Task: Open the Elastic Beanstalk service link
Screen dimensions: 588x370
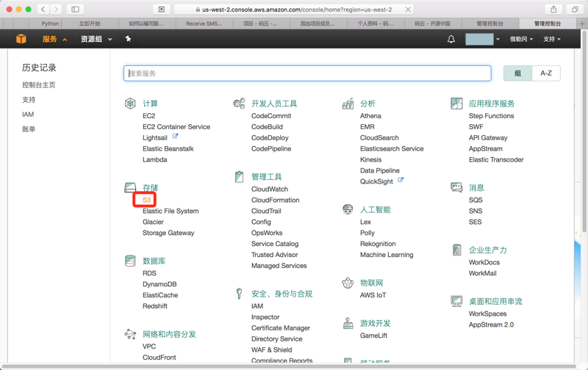Action: point(168,149)
